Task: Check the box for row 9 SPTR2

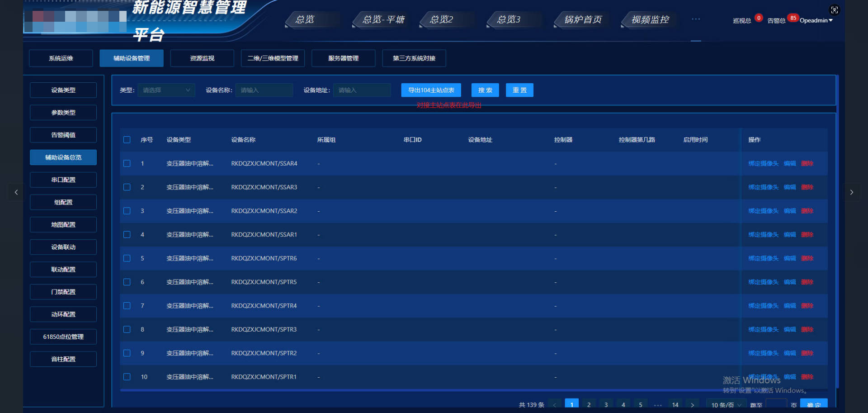Action: pos(127,353)
